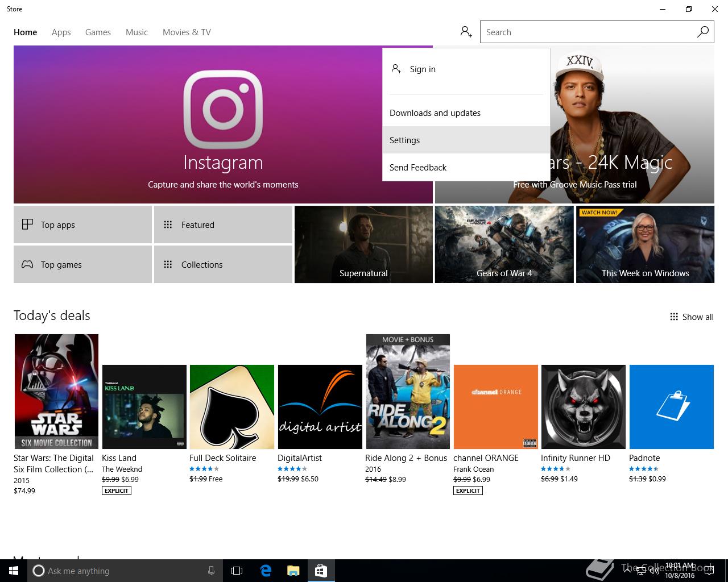This screenshot has height=582, width=728.
Task: Open the Gears of War 4 tile
Action: click(504, 244)
